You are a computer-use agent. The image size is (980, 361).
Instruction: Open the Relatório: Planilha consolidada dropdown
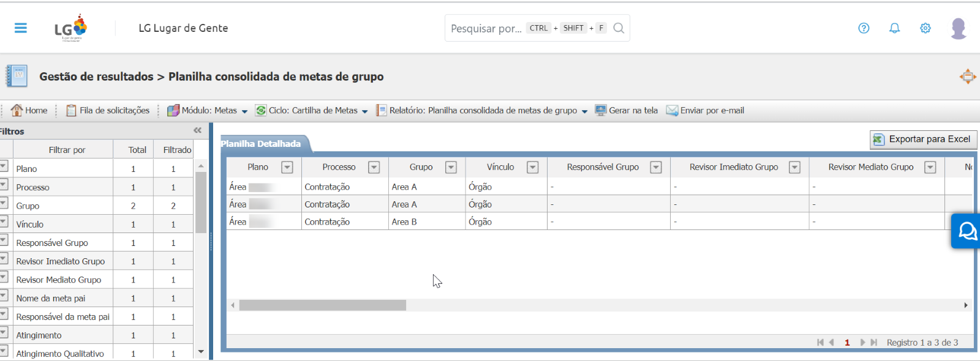pyautogui.click(x=482, y=110)
